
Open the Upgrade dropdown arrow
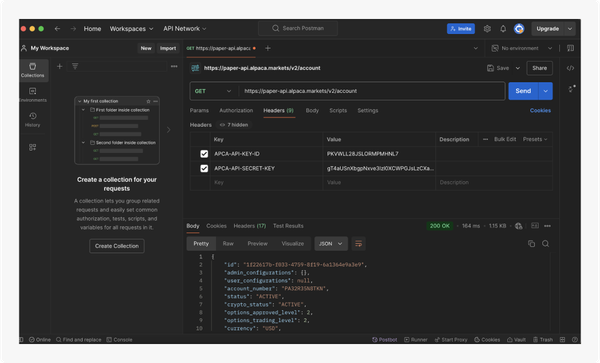tap(570, 29)
